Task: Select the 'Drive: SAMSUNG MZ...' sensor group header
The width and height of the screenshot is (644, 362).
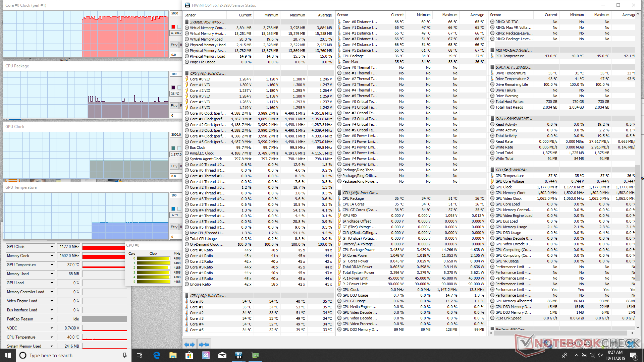Action: (562, 119)
